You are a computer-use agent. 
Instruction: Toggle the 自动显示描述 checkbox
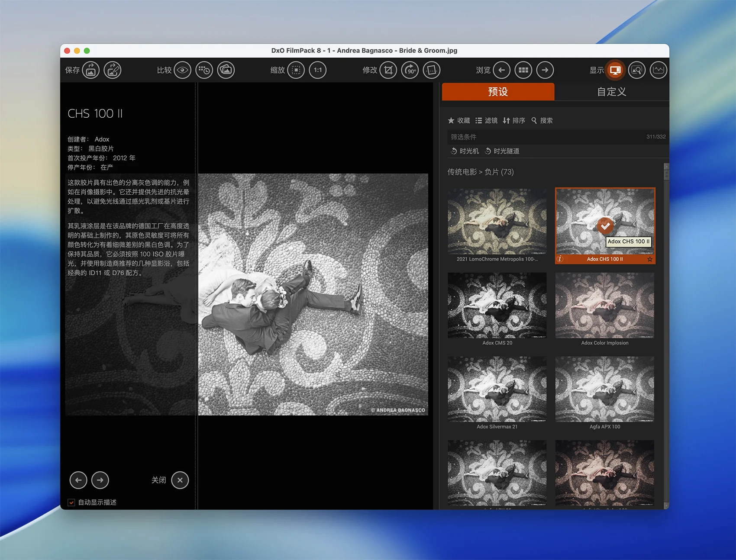(x=71, y=502)
